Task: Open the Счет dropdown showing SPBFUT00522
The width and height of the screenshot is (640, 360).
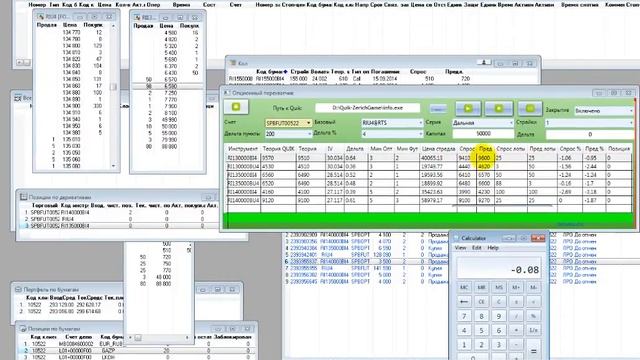Action: 309,123
